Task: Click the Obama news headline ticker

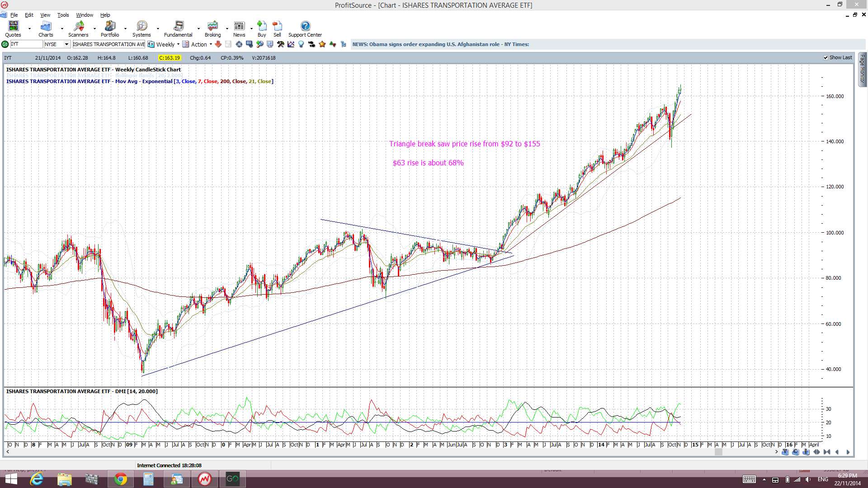Action: (x=440, y=44)
